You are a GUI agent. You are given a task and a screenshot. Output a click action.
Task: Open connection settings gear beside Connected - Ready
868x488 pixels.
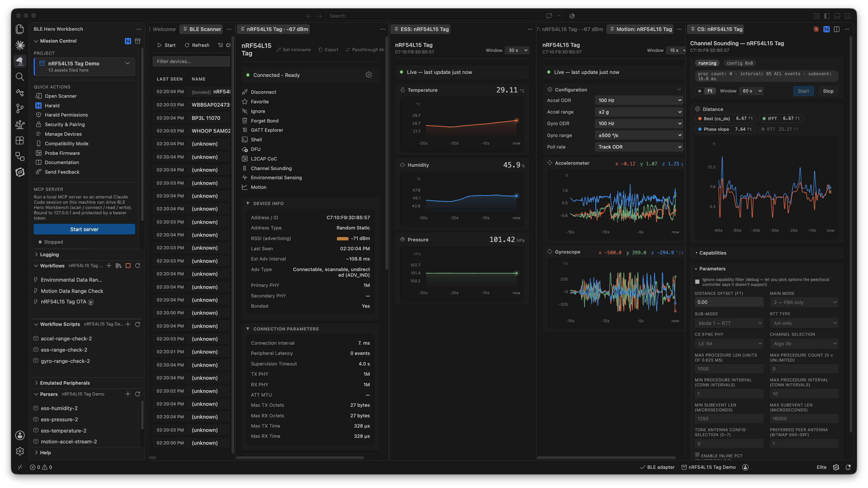(369, 75)
